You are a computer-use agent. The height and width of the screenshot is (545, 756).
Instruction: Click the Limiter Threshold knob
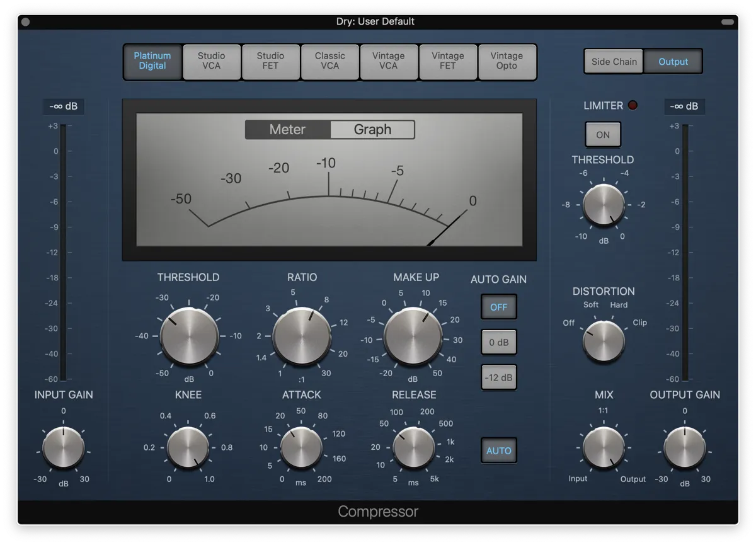[x=604, y=206]
